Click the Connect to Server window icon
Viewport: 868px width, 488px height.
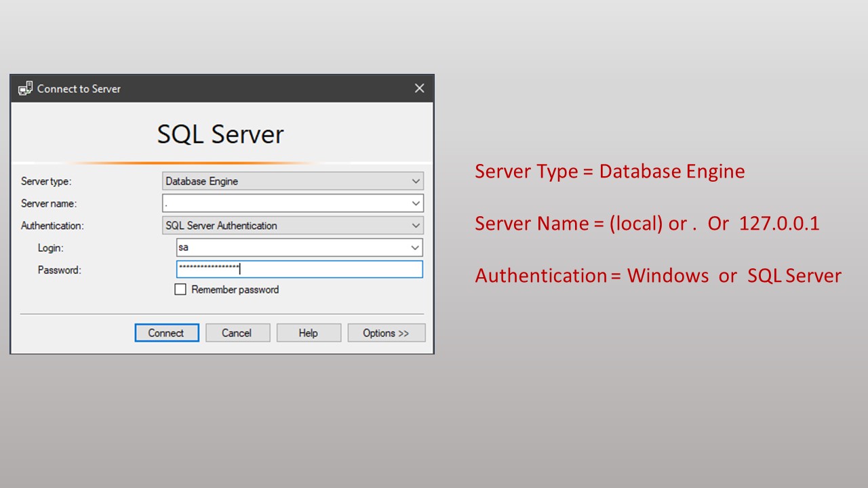coord(25,88)
